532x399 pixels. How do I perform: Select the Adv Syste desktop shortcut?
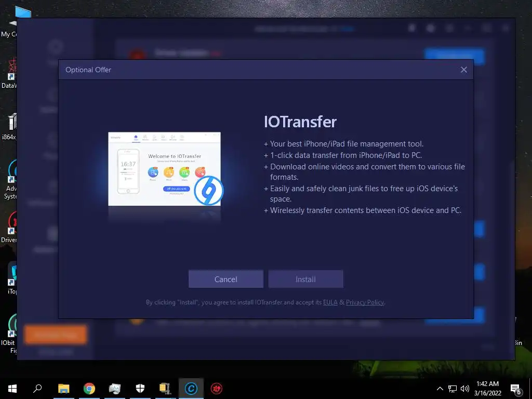coord(11,180)
